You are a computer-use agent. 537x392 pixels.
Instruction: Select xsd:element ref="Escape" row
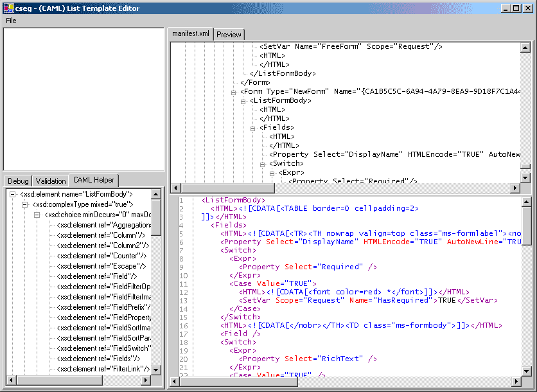coord(101,266)
